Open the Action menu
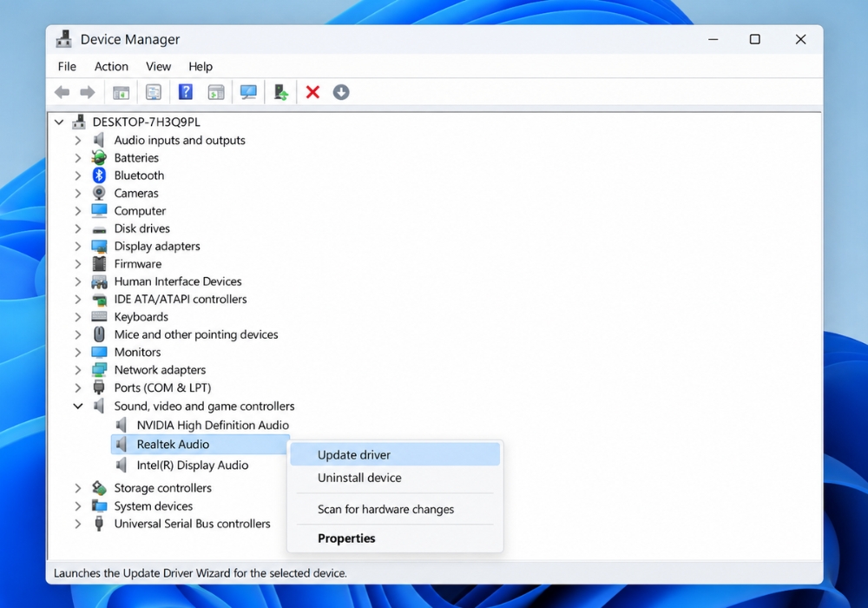This screenshot has height=608, width=868. point(111,67)
